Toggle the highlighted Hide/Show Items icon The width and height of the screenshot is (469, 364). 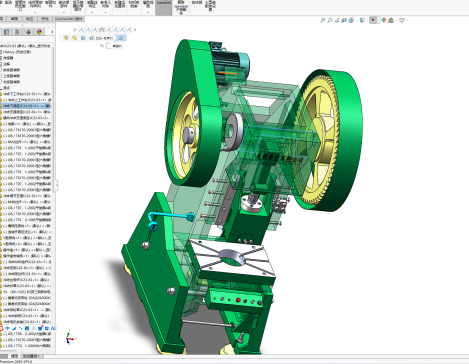click(373, 20)
